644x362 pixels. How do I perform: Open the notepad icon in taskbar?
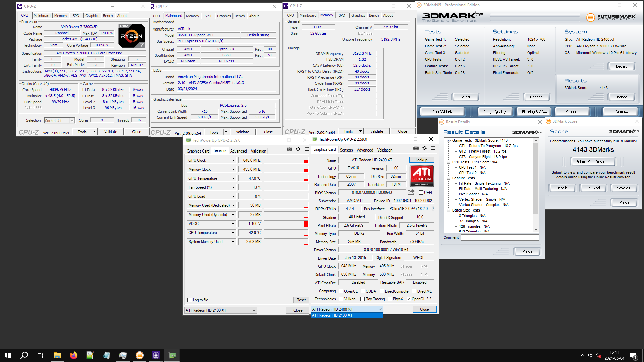106,355
